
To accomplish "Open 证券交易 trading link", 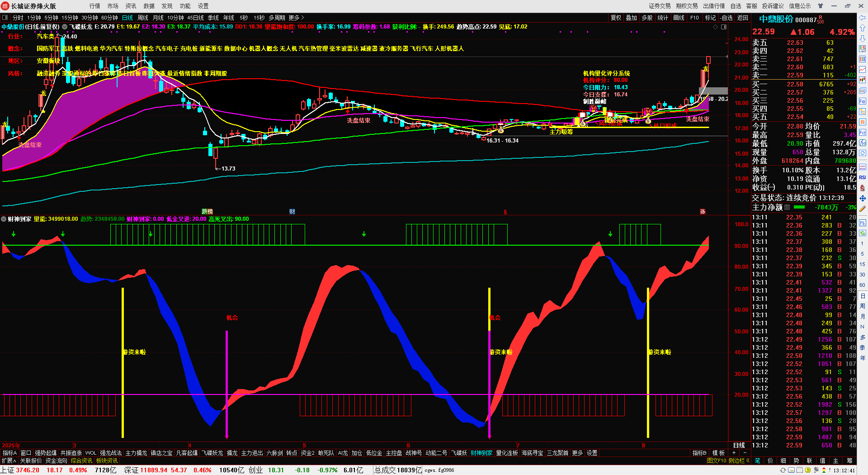I will tap(660, 6).
